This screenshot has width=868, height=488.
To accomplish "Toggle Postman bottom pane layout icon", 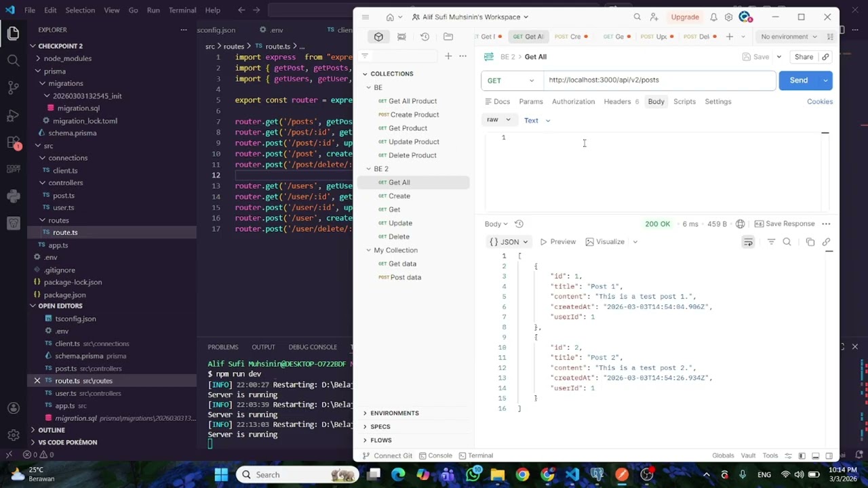I will pyautogui.click(x=816, y=455).
